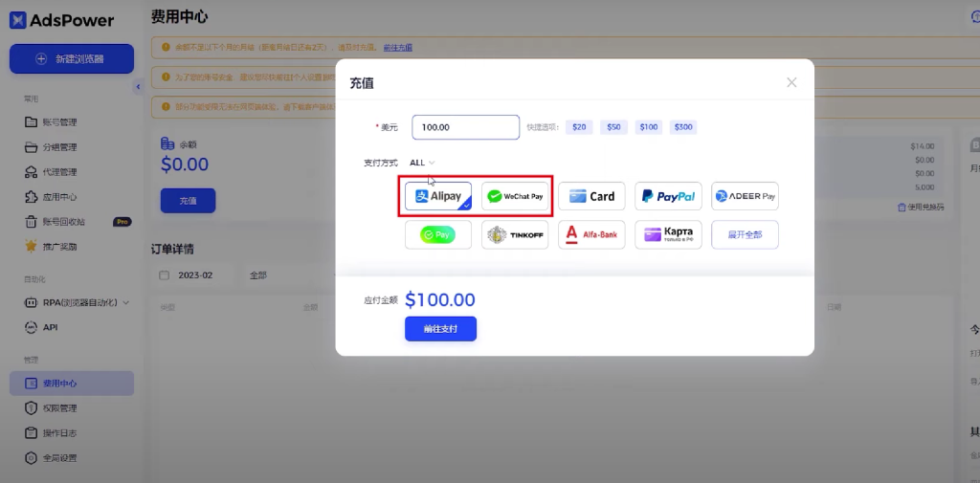Screen dimensions: 980x483
Task: Click the 全局设置 gear icon
Action: click(31, 458)
